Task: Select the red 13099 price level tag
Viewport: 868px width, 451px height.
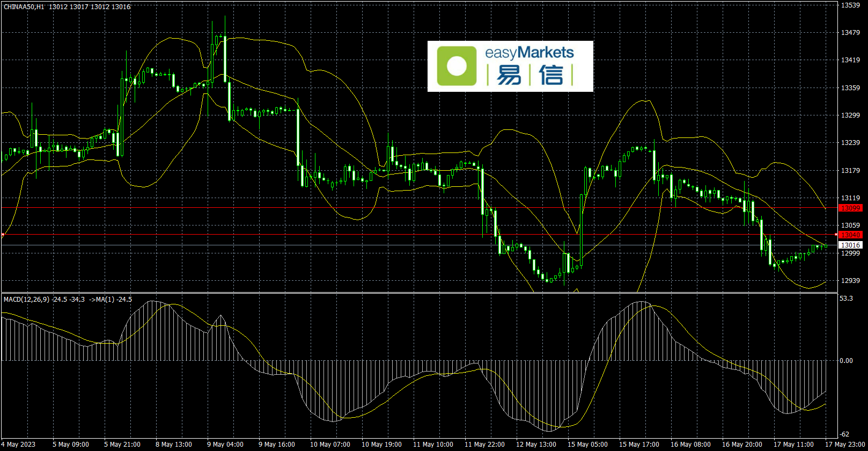Action: [851, 208]
